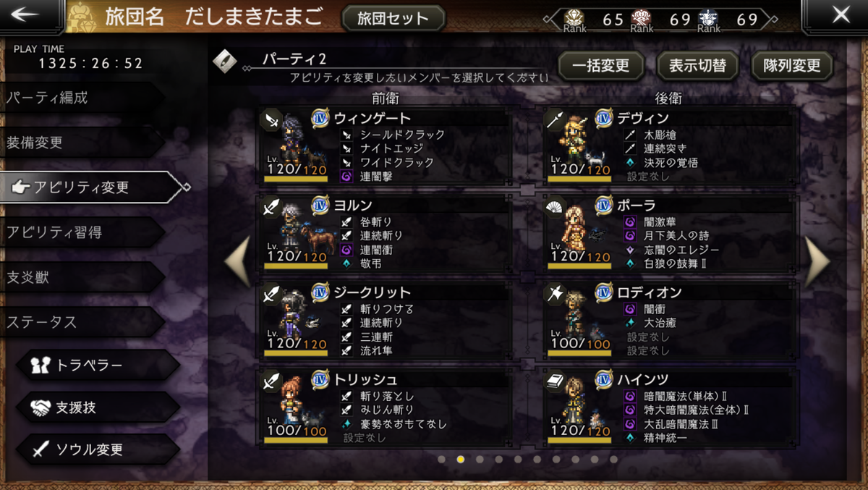Screen dimensions: 868x490
Task: Select Heinz's tome weapon icon
Action: click(556, 381)
